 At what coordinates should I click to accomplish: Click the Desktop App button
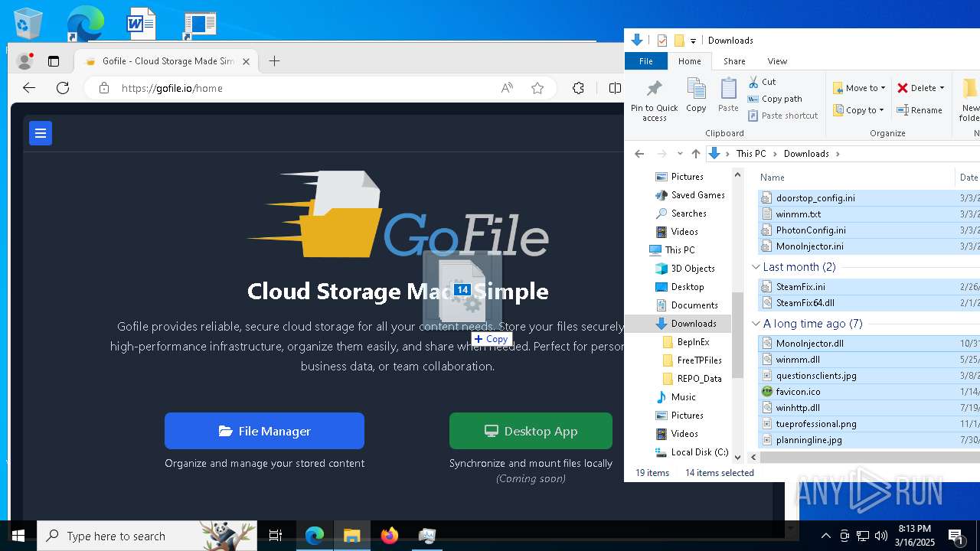point(531,431)
